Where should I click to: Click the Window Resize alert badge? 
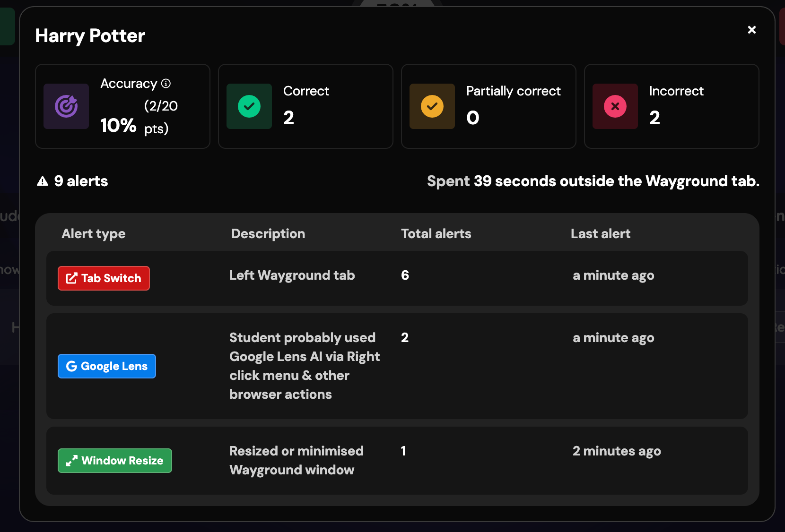(x=115, y=461)
